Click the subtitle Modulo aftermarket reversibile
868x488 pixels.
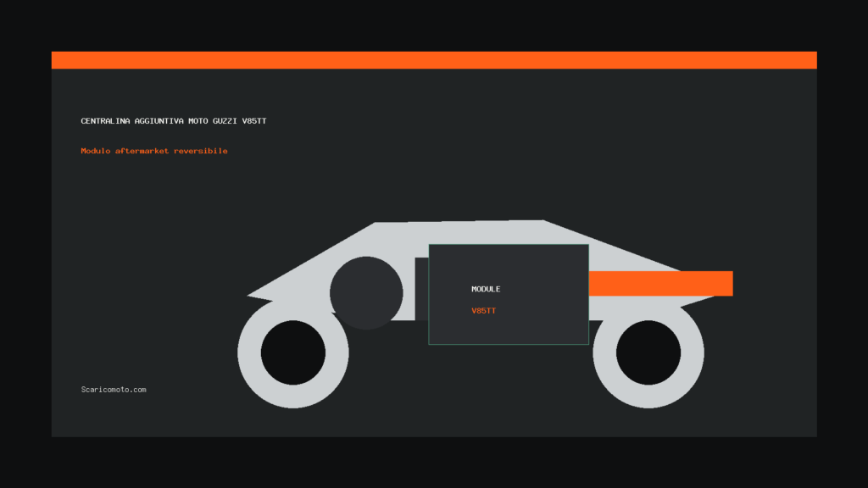(154, 151)
